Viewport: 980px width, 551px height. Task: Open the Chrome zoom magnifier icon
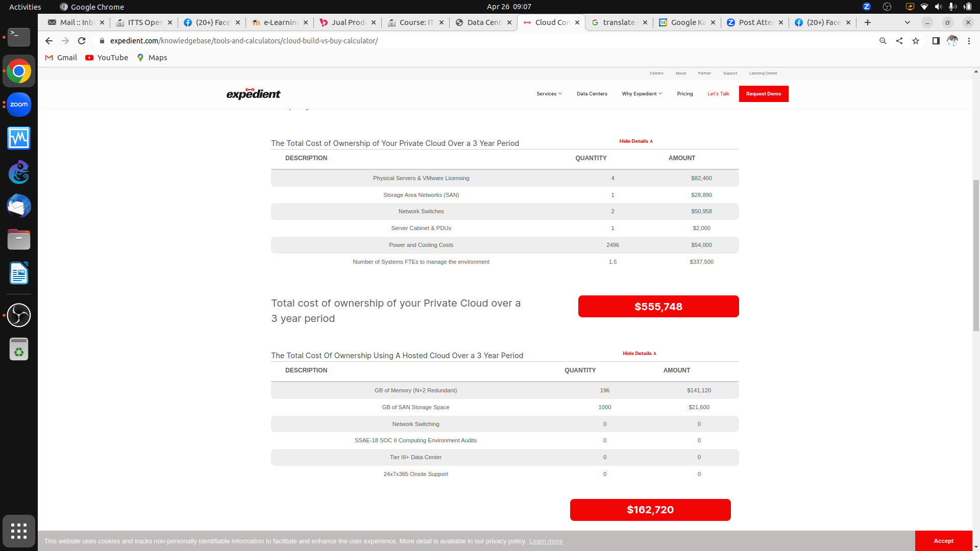coord(883,41)
